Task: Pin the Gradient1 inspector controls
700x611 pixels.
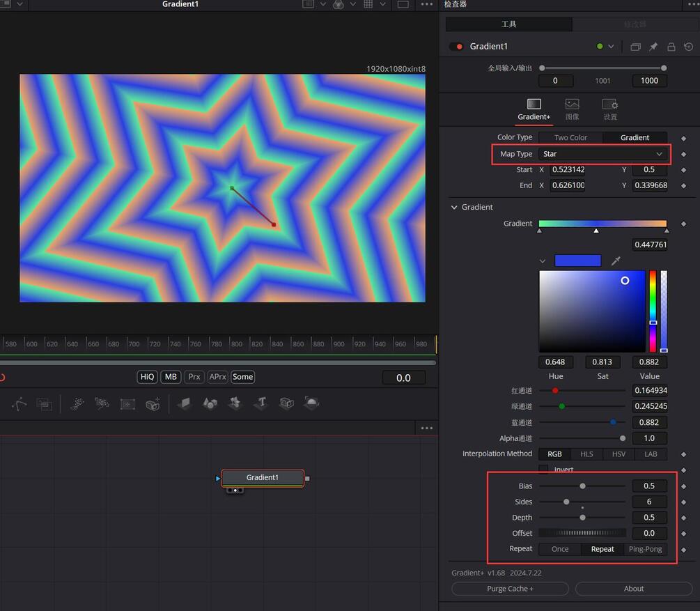Action: point(653,47)
